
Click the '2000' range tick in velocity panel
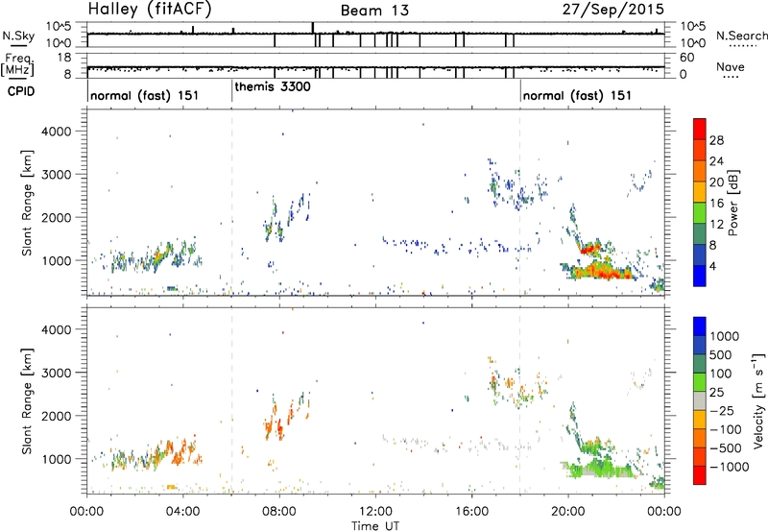click(x=56, y=416)
